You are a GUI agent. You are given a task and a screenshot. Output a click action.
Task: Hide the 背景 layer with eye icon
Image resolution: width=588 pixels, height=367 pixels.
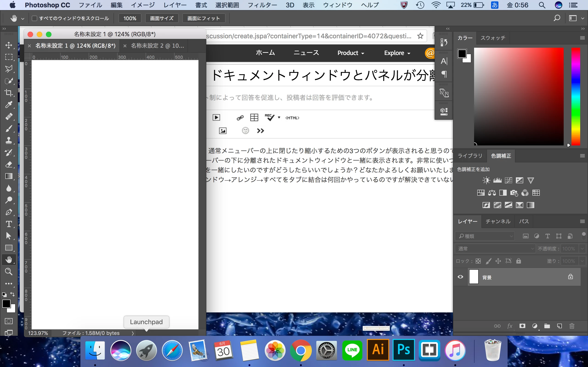pyautogui.click(x=460, y=277)
